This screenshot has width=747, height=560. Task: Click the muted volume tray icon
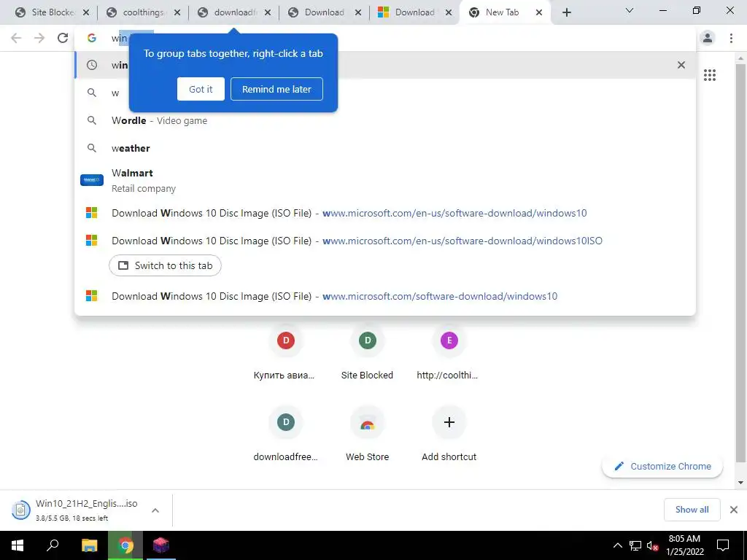click(653, 545)
